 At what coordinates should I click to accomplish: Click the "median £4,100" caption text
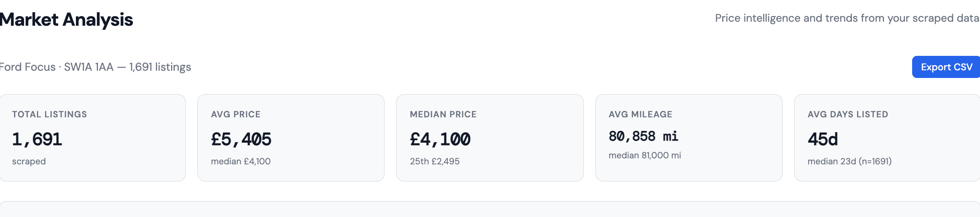pos(241,162)
